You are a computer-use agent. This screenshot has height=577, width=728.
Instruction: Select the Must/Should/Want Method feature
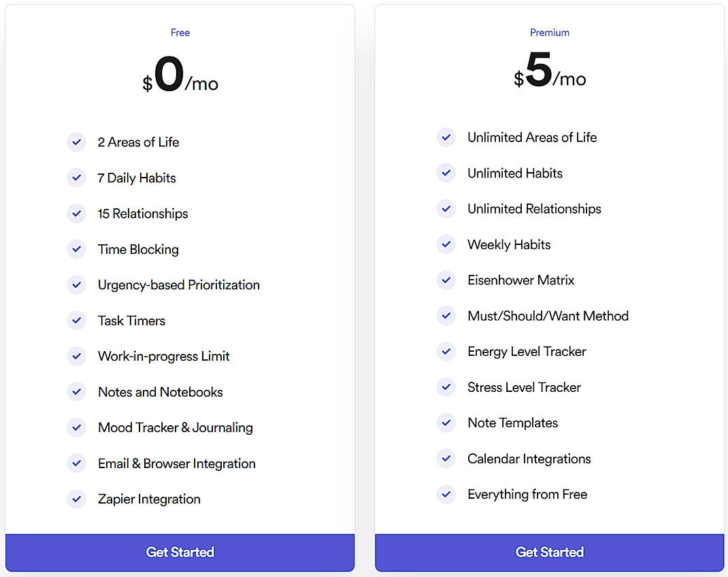pyautogui.click(x=548, y=316)
